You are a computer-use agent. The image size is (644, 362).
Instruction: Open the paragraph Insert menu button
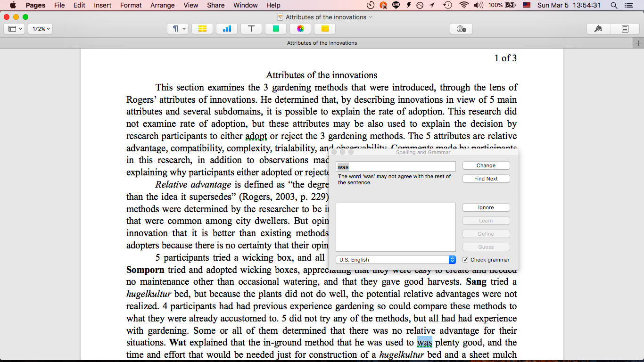coord(178,29)
